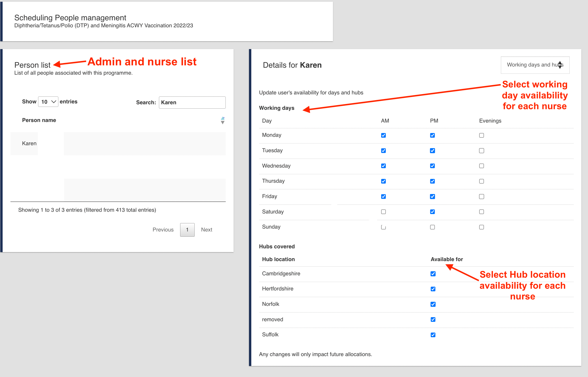
Task: Open the Show entries count dropdown
Action: 48,102
